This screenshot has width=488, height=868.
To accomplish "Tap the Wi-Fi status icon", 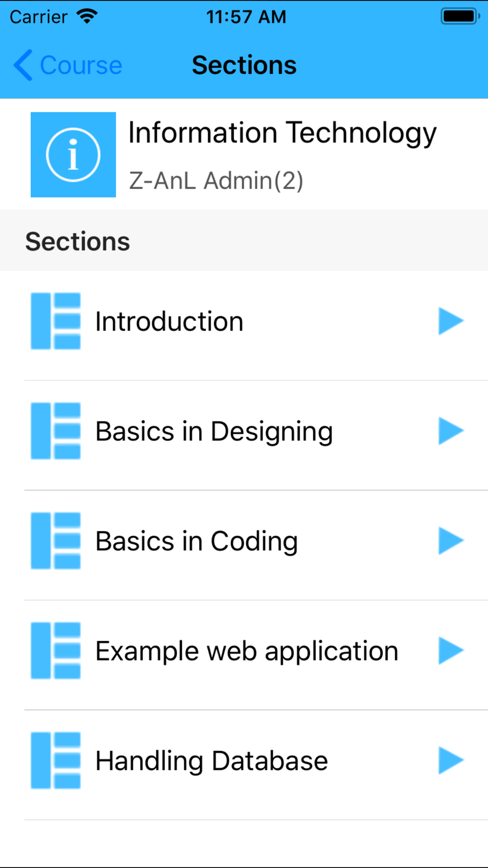I will (87, 17).
